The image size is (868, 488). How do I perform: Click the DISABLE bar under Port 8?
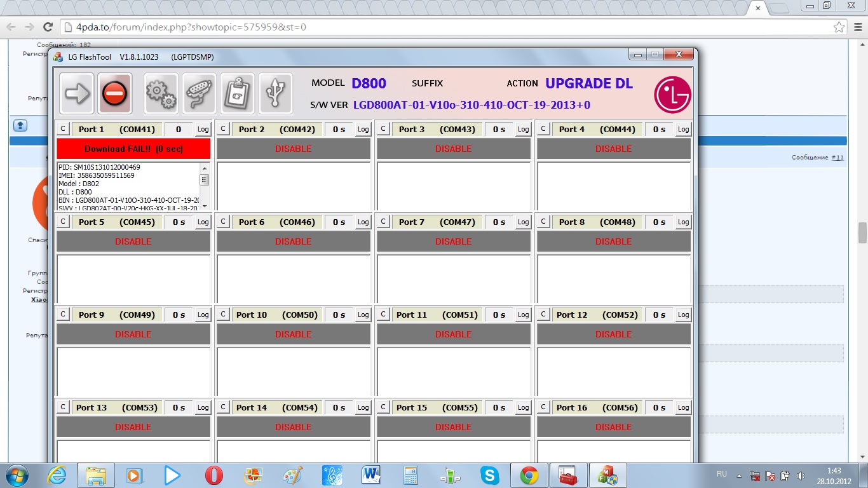click(614, 241)
